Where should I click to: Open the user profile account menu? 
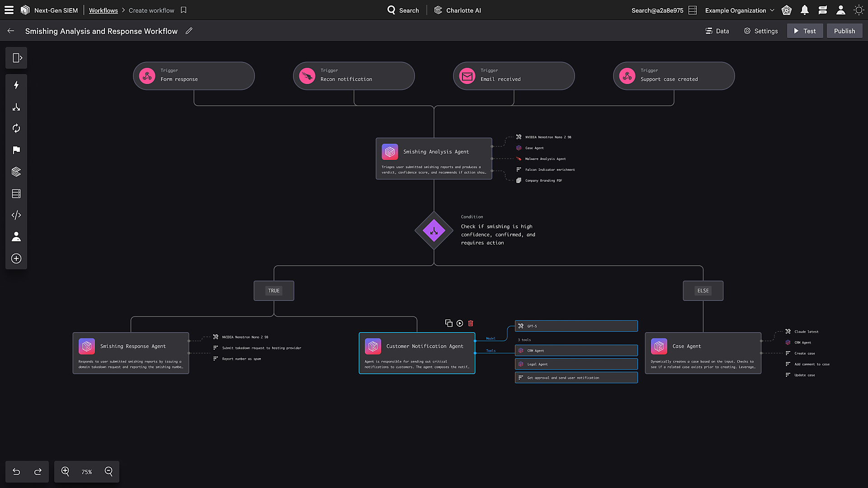tap(840, 10)
